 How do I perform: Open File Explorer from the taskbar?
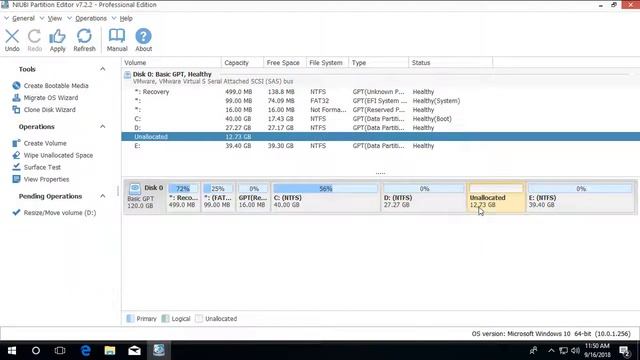click(110, 351)
